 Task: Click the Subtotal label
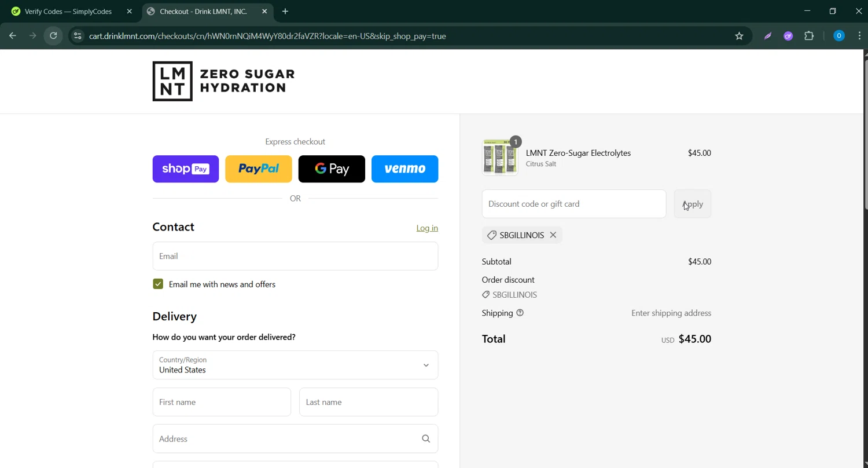click(x=496, y=262)
